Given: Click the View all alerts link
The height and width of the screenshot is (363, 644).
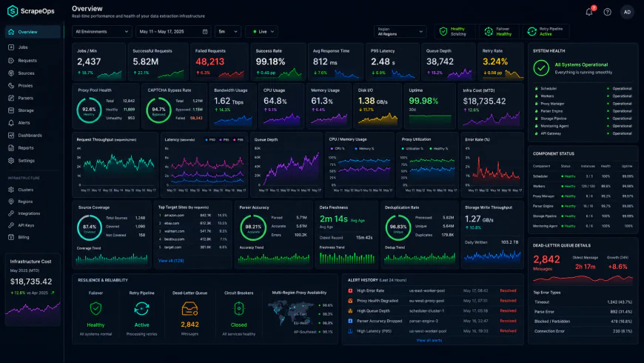Looking at the screenshot, I should [429, 340].
